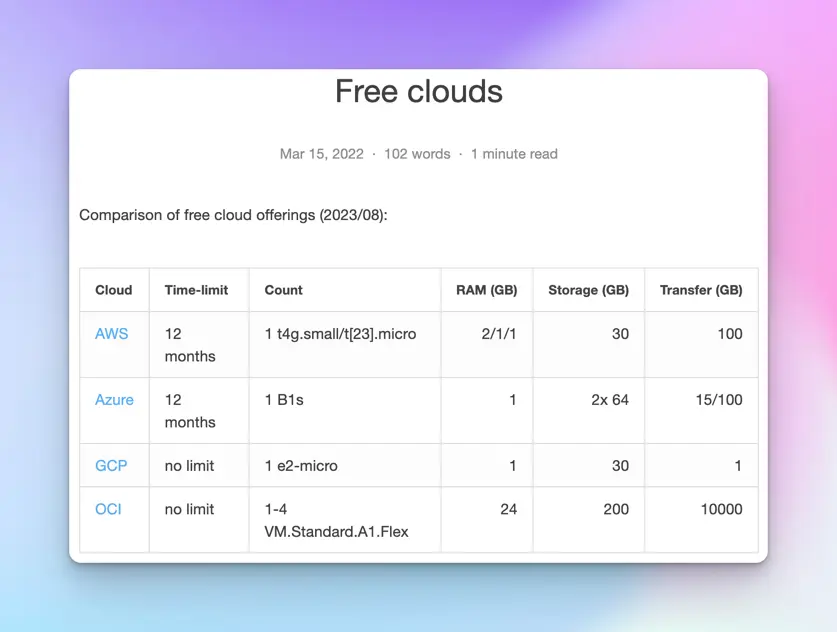Click the Mar 15, 2022 post date
Image resolution: width=837 pixels, height=632 pixels.
[320, 154]
